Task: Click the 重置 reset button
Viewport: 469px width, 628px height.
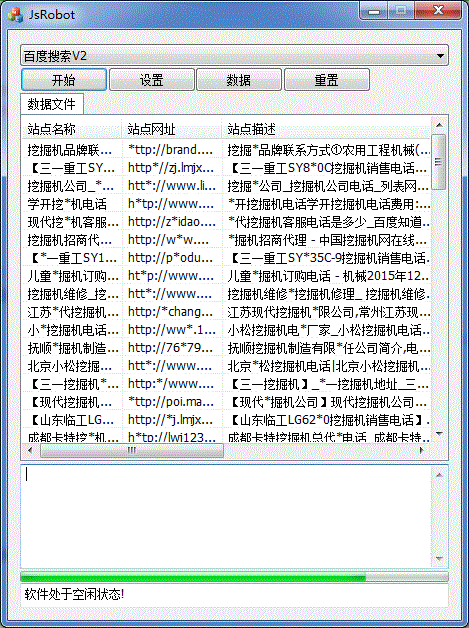Action: pos(327,80)
